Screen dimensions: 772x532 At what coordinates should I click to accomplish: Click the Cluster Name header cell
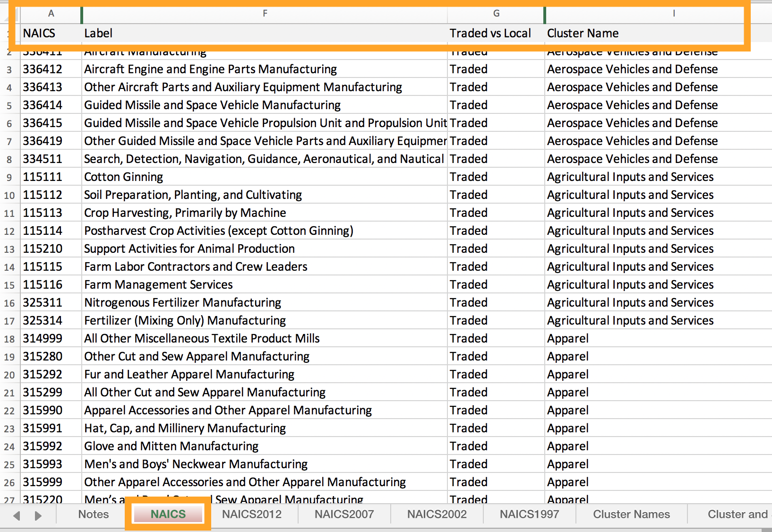pyautogui.click(x=659, y=33)
